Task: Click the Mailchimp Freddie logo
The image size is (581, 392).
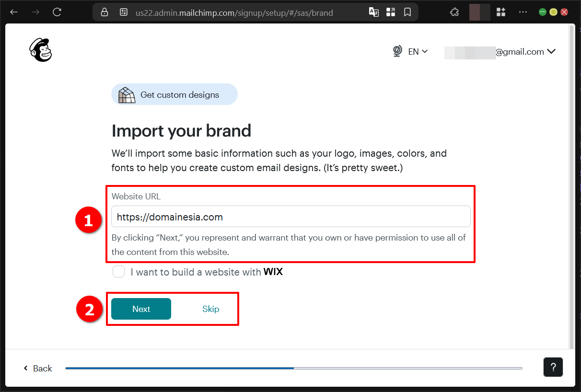Action: pos(40,49)
